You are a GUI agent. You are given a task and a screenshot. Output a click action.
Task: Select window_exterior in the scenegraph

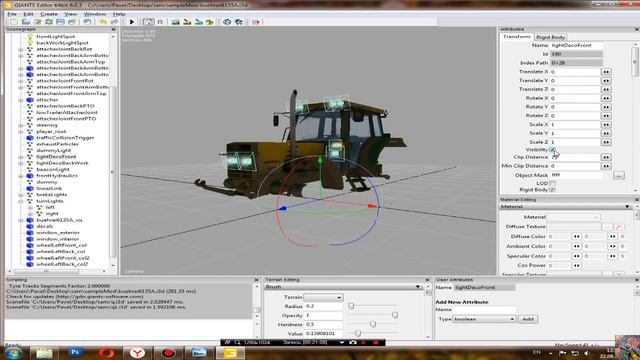pyautogui.click(x=58, y=233)
